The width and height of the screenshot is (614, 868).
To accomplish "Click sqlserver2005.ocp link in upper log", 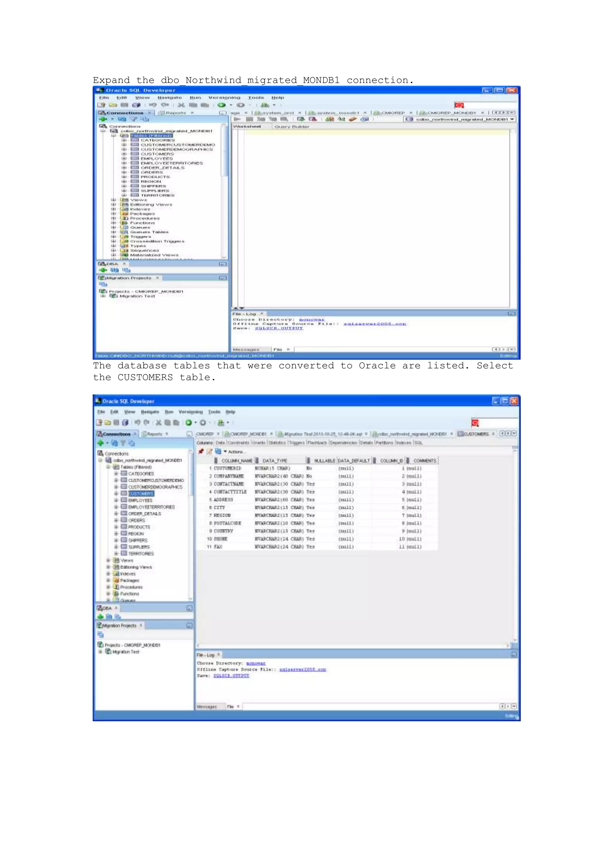I will pyautogui.click(x=375, y=324).
